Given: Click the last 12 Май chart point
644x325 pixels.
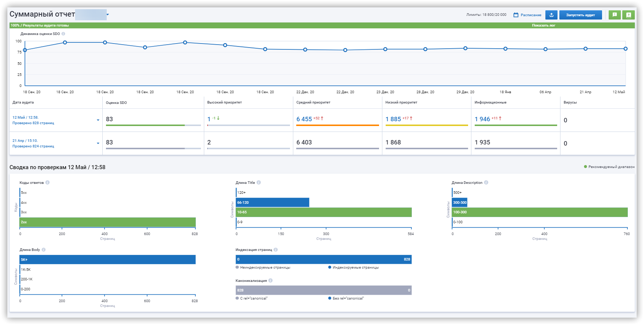Looking at the screenshot, I should 626,49.
